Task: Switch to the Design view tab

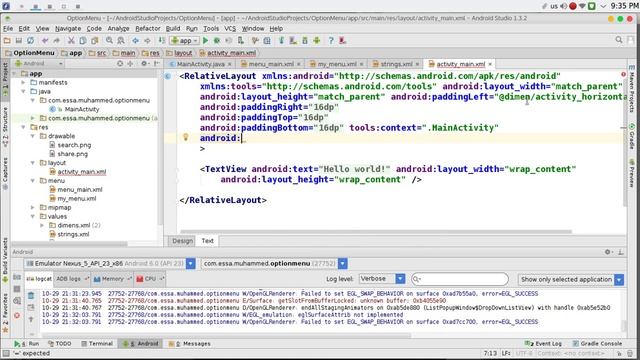Action: pos(182,241)
